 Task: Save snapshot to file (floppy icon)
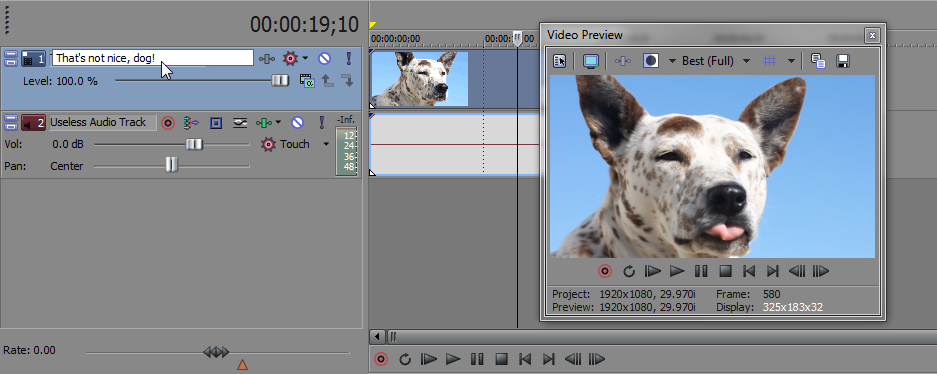click(x=843, y=61)
